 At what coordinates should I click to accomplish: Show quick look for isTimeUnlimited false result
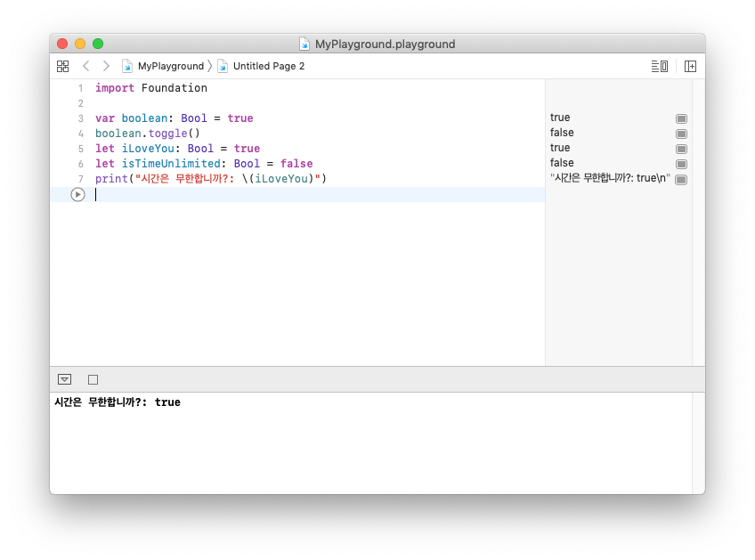click(x=681, y=164)
